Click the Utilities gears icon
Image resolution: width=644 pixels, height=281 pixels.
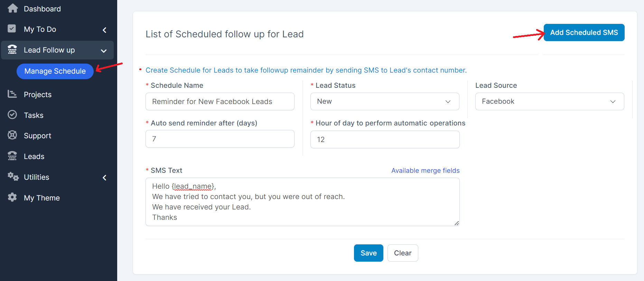[13, 177]
